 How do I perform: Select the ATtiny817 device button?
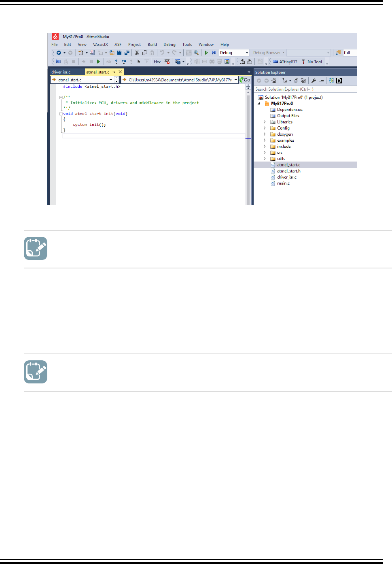pyautogui.click(x=285, y=62)
